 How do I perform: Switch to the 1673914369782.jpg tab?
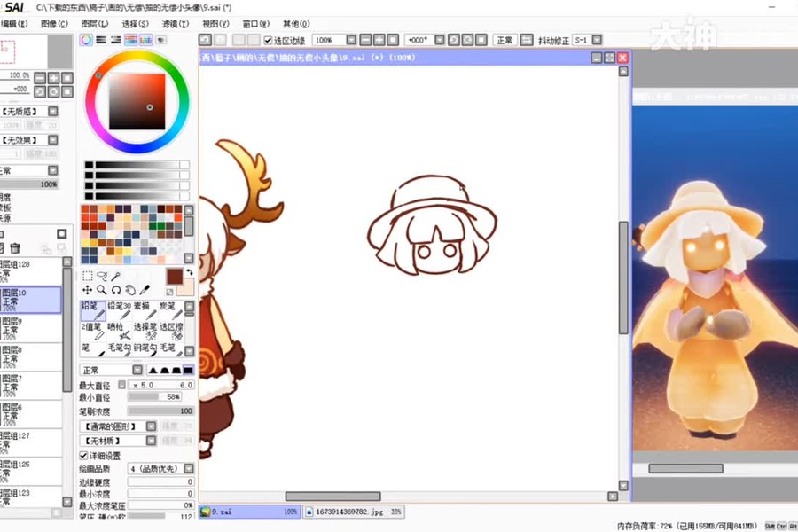click(354, 512)
